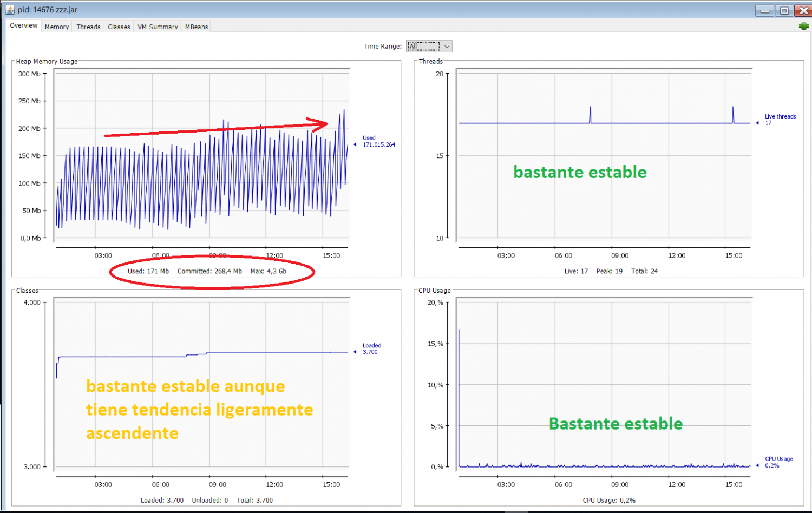The image size is (812, 513).
Task: Minimize the zzz.jar window
Action: pyautogui.click(x=764, y=10)
